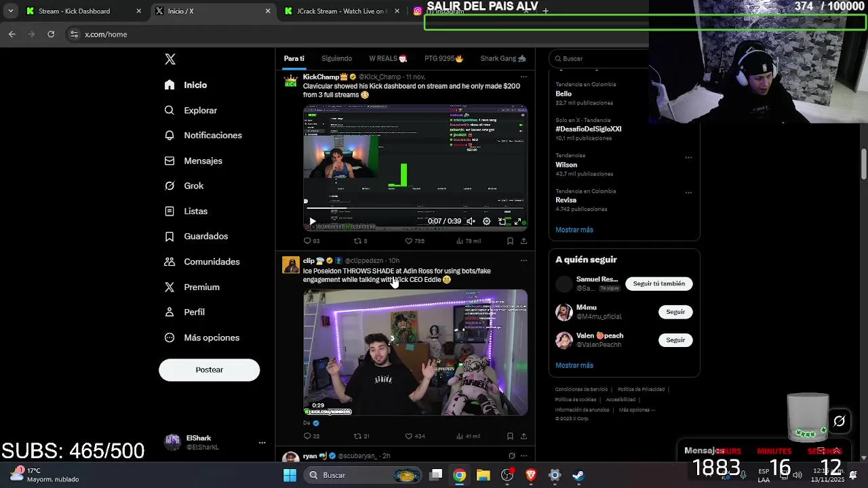Open Brave browser from taskbar
This screenshot has width=868, height=488.
(531, 475)
